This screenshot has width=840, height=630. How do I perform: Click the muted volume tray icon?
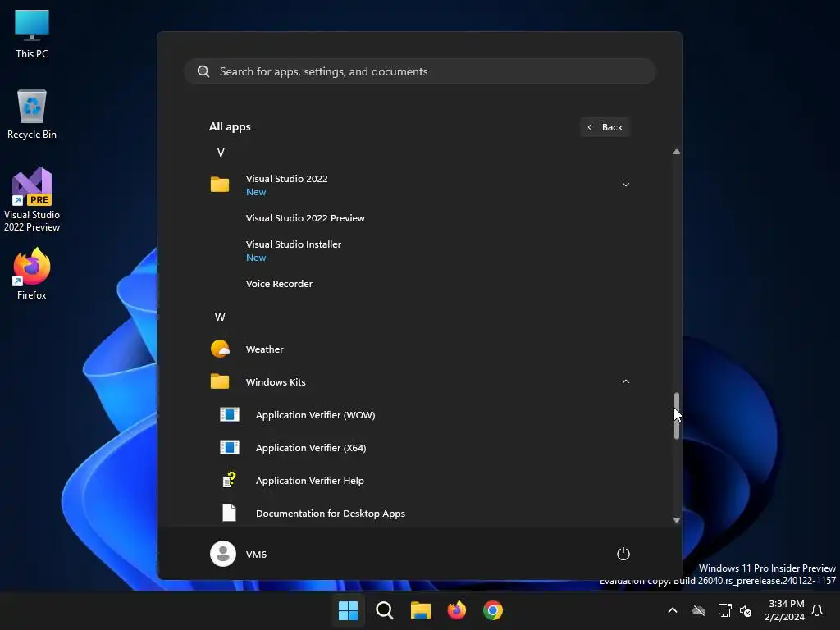coord(745,610)
